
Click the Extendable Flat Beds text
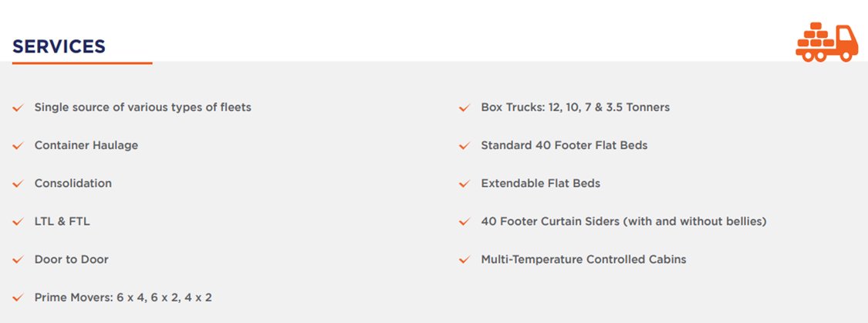tap(540, 183)
